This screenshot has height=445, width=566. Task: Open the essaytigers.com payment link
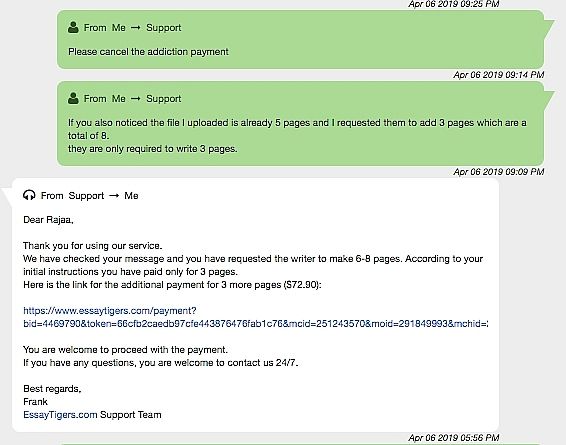click(256, 317)
